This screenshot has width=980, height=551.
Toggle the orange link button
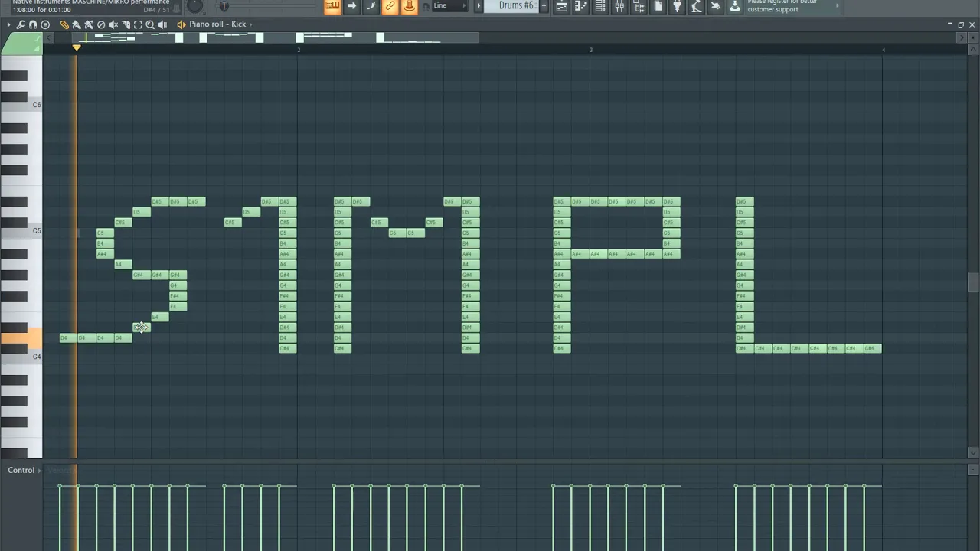click(x=390, y=6)
